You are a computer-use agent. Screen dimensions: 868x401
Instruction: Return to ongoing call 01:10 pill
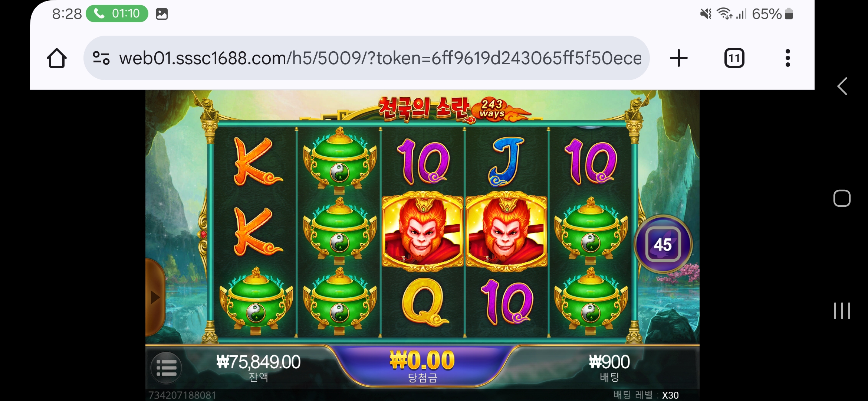coord(117,14)
